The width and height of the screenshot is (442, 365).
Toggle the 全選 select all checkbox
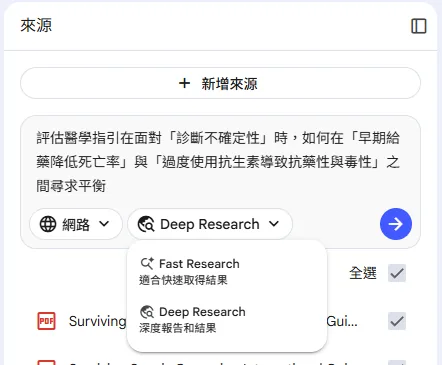pyautogui.click(x=397, y=273)
